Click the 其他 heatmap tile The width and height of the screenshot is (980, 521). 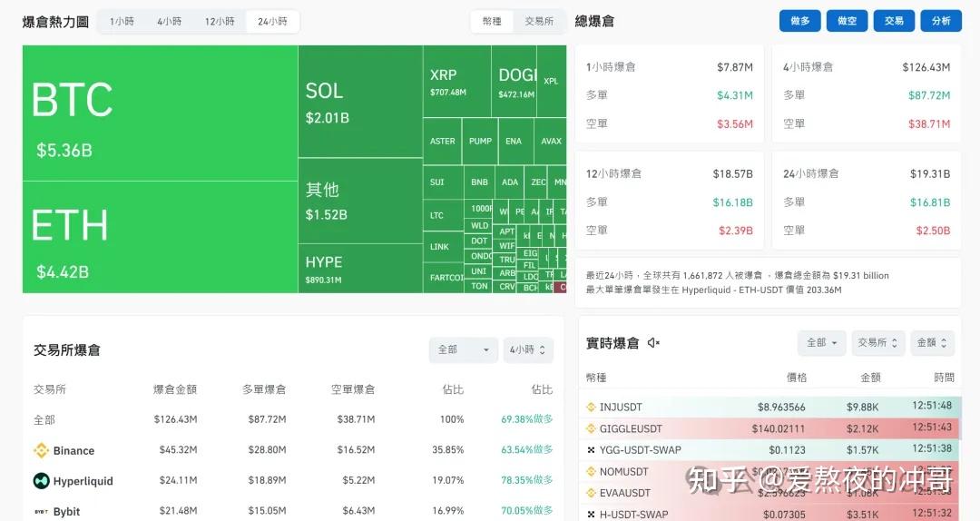[x=360, y=201]
